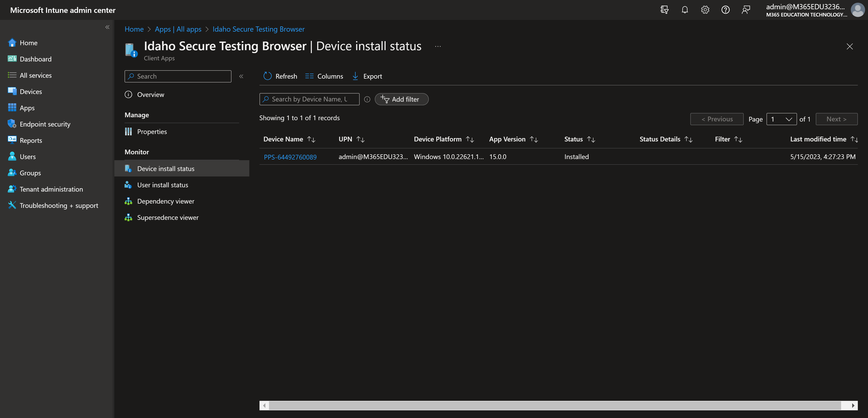
Task: Focus the resource menu Search box
Action: [178, 76]
